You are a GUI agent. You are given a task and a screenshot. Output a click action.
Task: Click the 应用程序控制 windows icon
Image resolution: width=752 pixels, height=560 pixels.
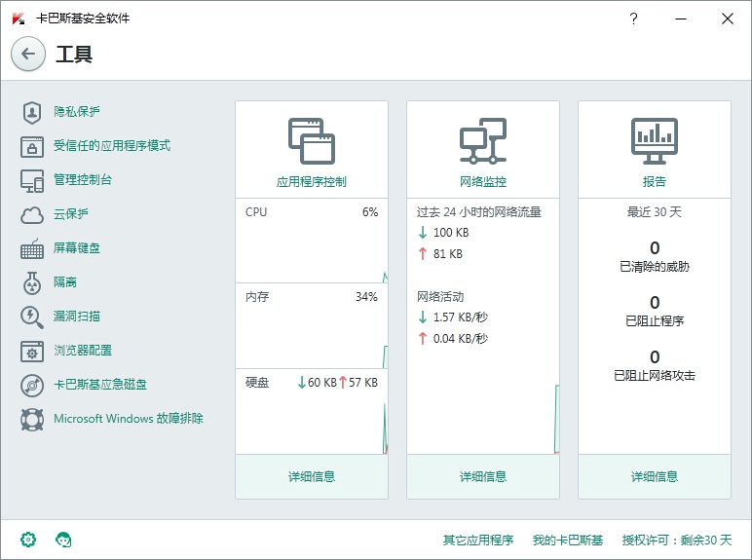tap(312, 141)
